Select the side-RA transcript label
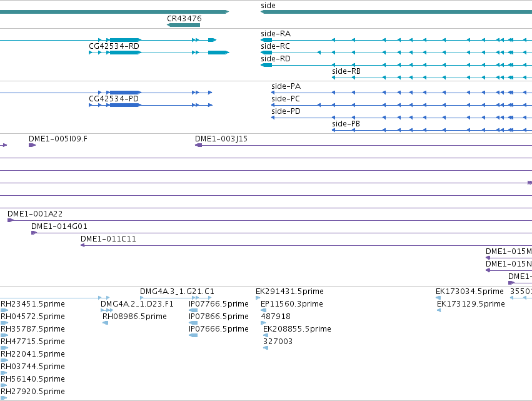Screen dimensions: 532x401 (x=276, y=34)
